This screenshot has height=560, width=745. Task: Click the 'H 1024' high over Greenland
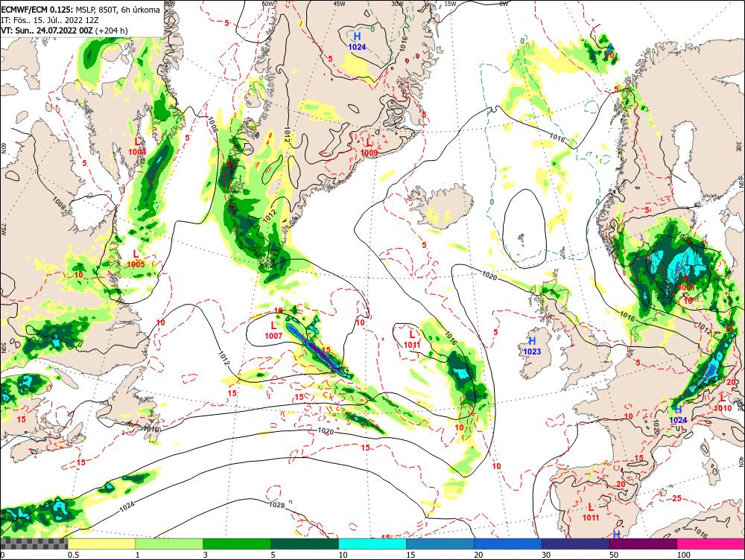[357, 41]
